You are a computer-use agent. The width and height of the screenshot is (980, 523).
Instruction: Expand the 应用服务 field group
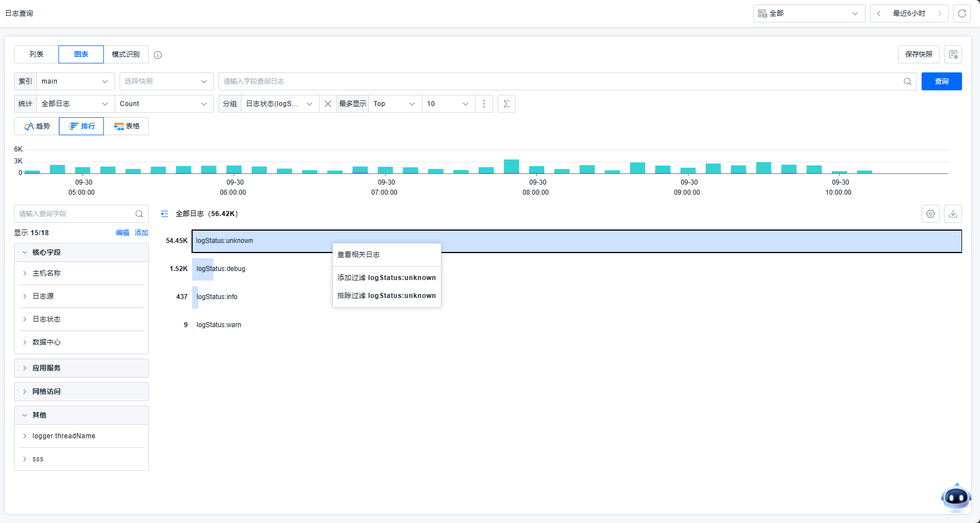point(81,368)
